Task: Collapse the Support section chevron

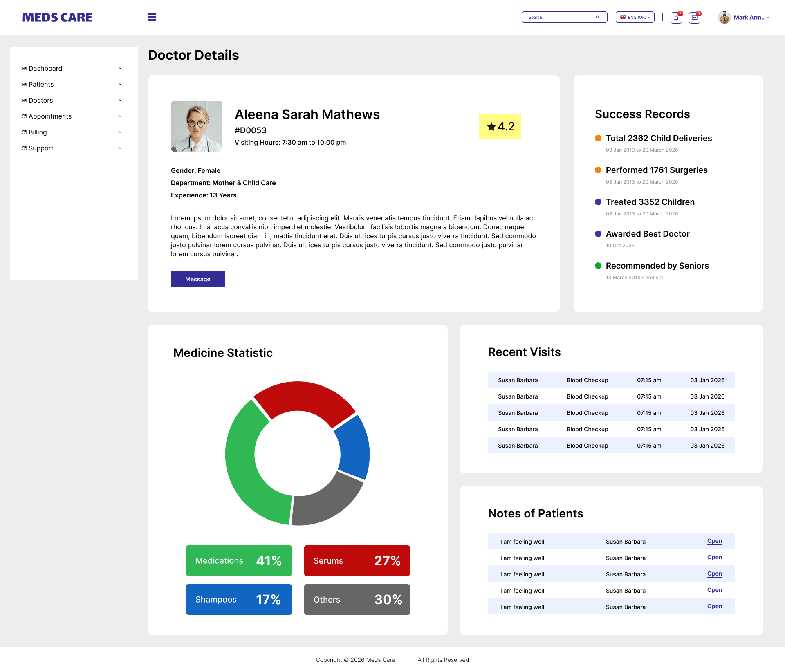Action: (x=119, y=148)
